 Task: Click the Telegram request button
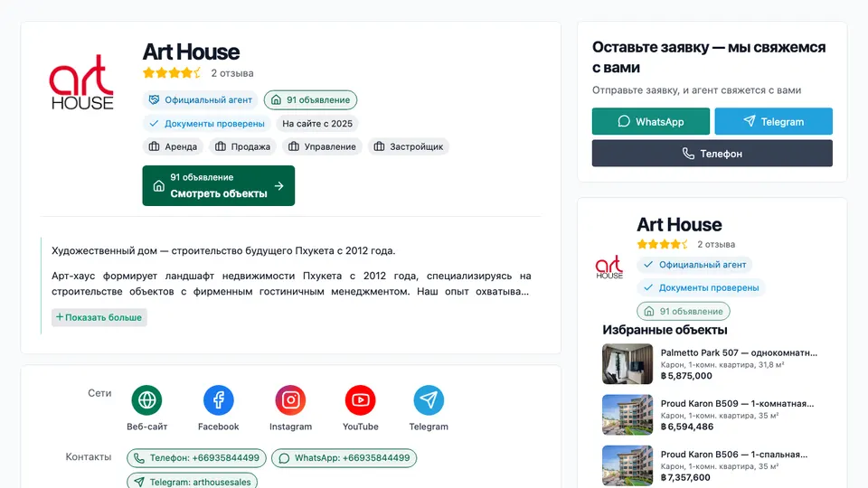tap(773, 122)
